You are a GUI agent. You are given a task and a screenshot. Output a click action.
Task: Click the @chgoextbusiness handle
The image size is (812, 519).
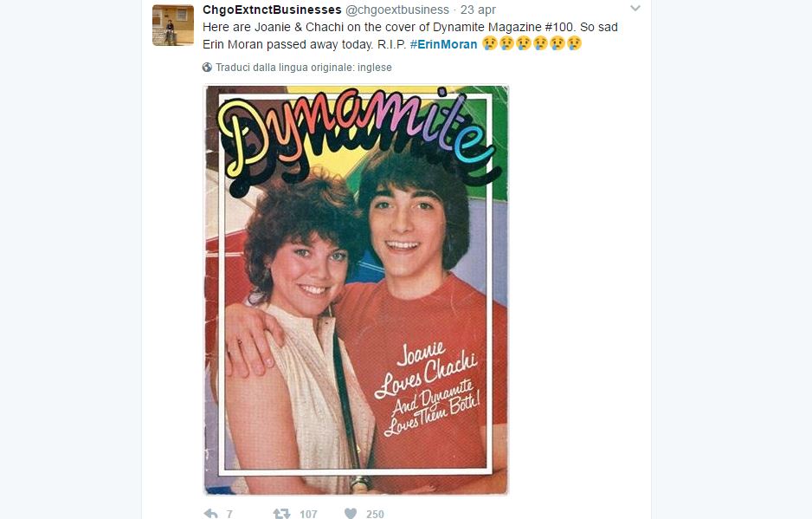coord(397,10)
